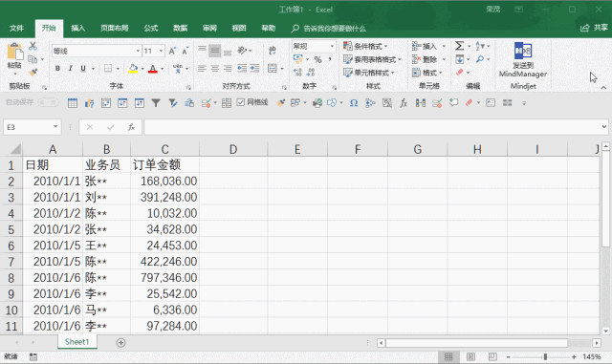Switch to the Review tab
Screen dimensions: 612x364
click(209, 28)
